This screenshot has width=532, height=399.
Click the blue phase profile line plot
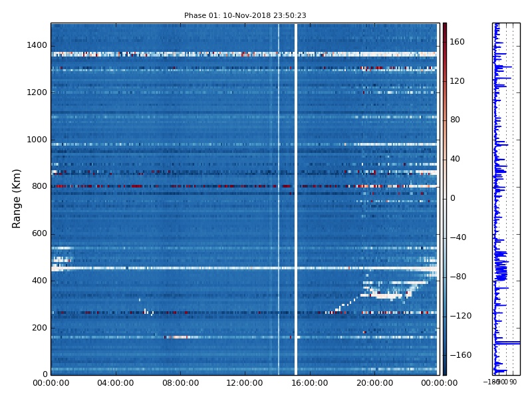pos(506,199)
